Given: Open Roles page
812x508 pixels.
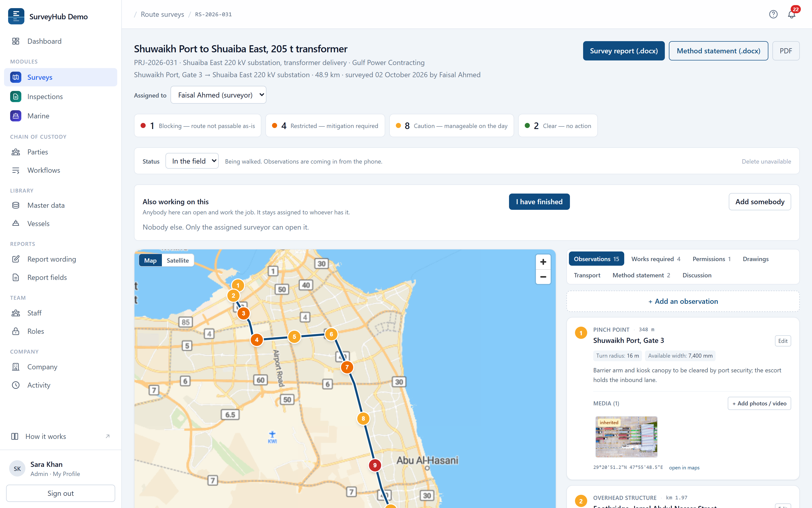Looking at the screenshot, I should (61, 331).
